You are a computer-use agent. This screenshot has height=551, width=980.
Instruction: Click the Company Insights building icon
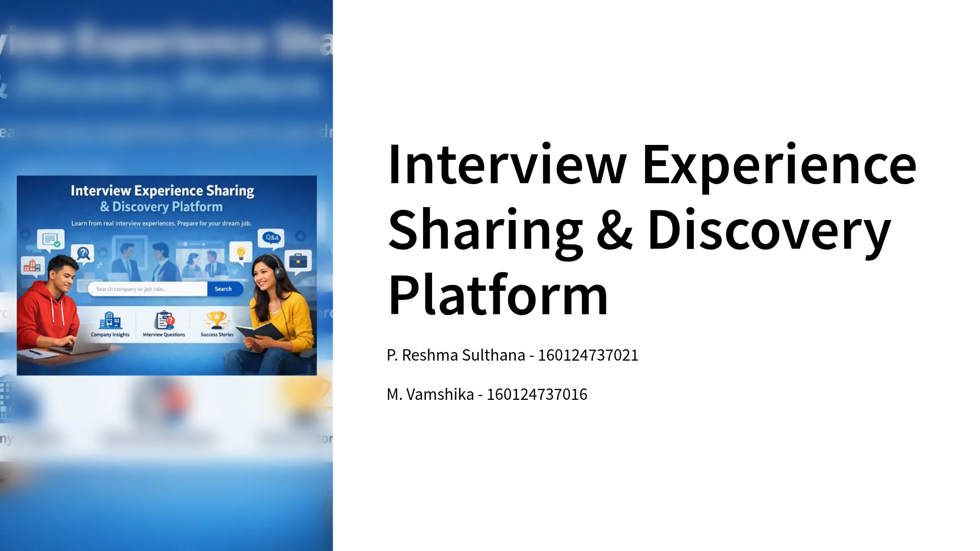[x=110, y=320]
